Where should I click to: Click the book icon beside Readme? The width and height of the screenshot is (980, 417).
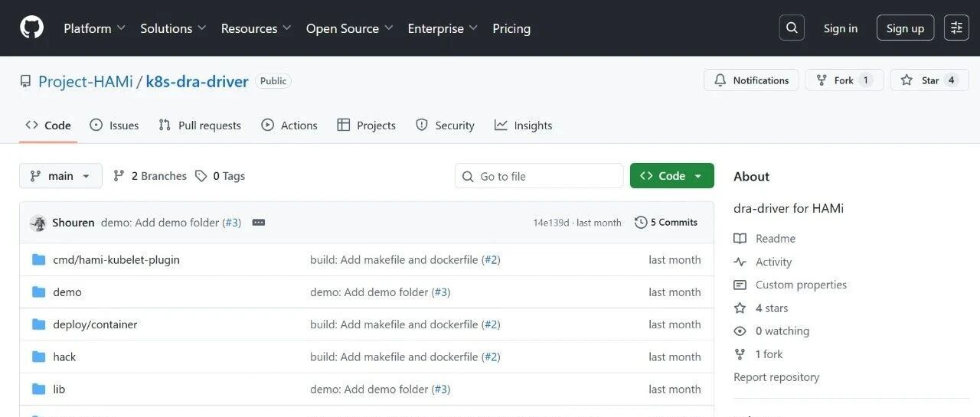click(740, 239)
